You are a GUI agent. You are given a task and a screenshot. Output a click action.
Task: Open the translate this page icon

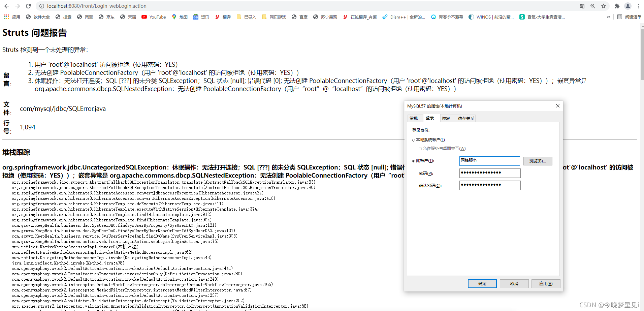tap(582, 6)
